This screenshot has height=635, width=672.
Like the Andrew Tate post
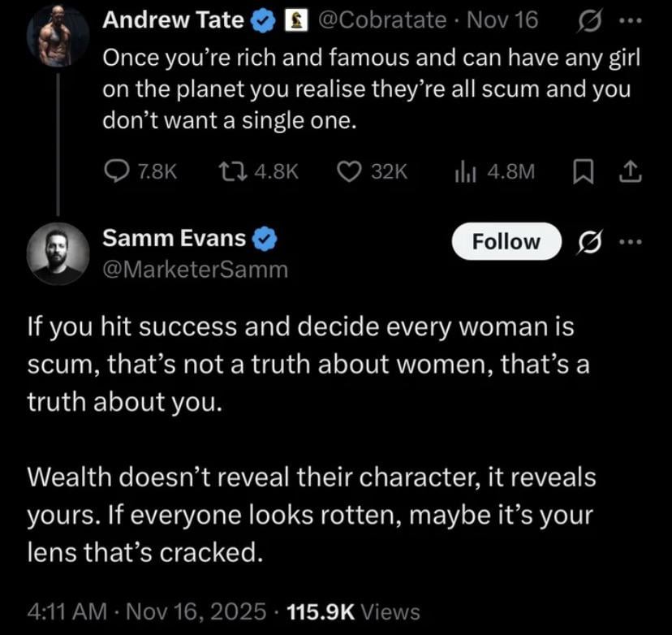click(x=349, y=171)
